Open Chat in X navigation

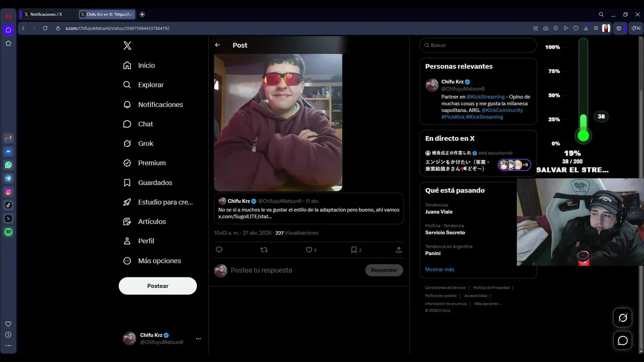pos(138,124)
